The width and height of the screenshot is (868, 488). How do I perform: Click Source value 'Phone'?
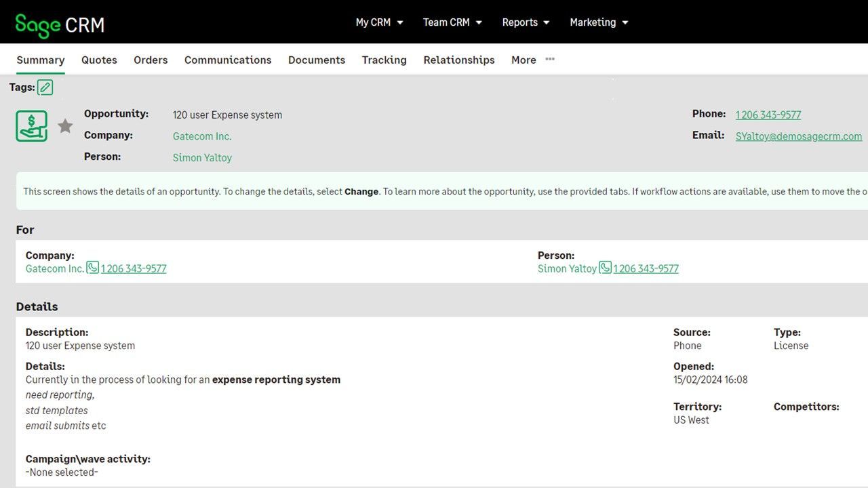point(688,346)
